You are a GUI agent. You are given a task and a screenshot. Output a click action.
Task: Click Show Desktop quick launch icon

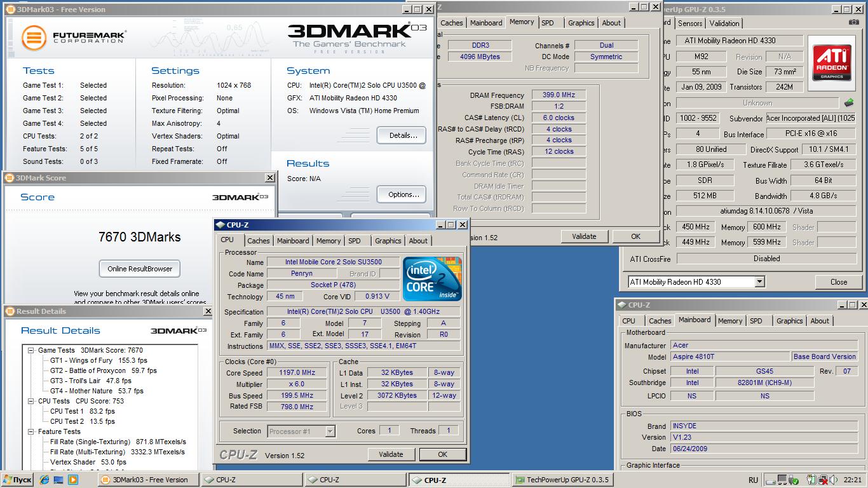coord(58,480)
